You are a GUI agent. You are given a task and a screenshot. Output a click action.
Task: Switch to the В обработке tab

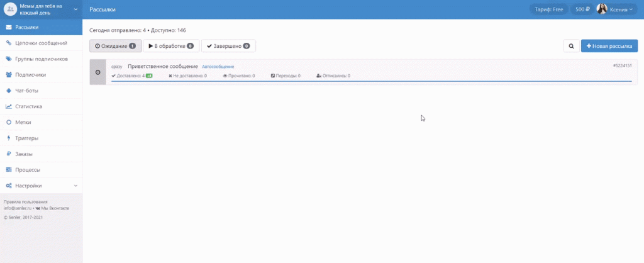pyautogui.click(x=171, y=46)
